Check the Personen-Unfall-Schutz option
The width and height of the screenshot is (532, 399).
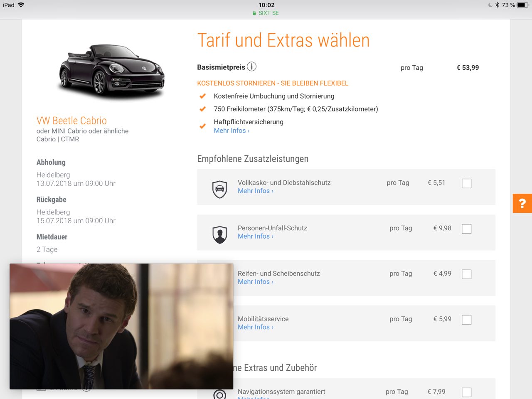click(x=466, y=229)
